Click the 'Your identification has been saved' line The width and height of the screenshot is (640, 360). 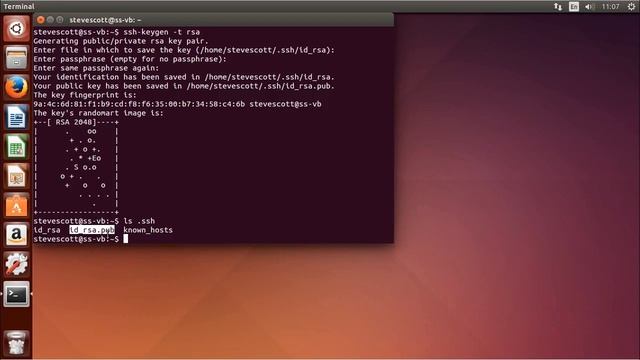click(x=184, y=77)
